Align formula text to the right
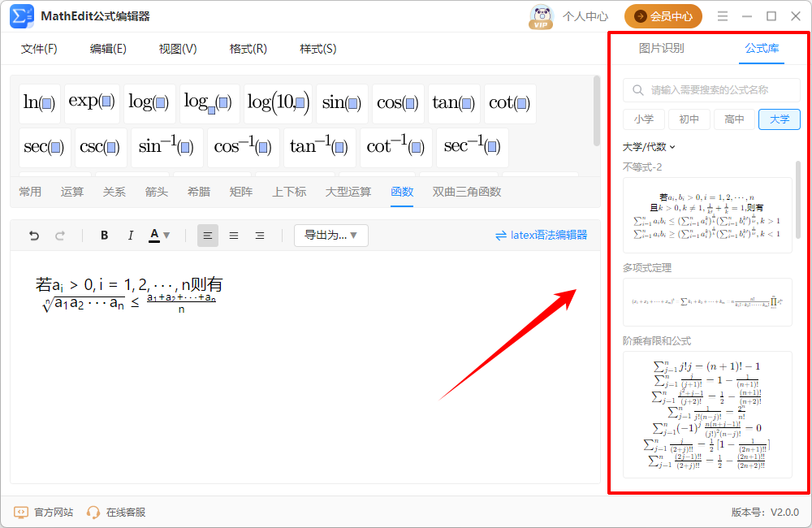Viewport: 812px width, 528px height. [260, 236]
